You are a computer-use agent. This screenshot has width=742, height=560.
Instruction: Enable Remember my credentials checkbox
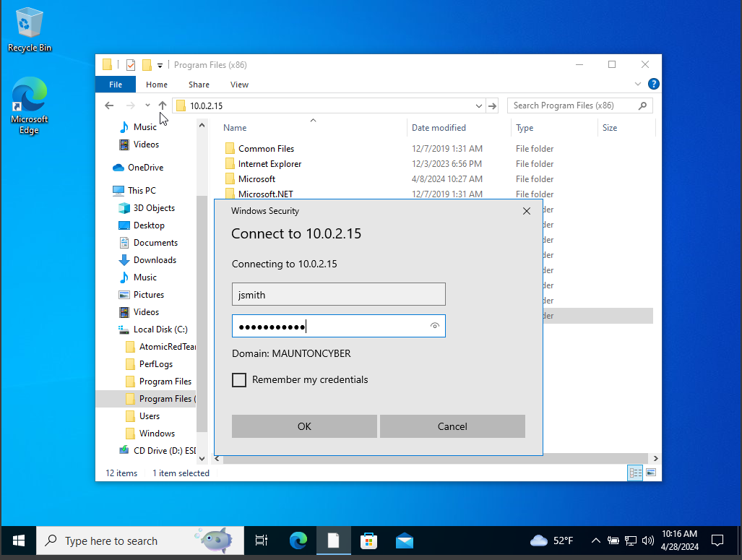click(239, 380)
